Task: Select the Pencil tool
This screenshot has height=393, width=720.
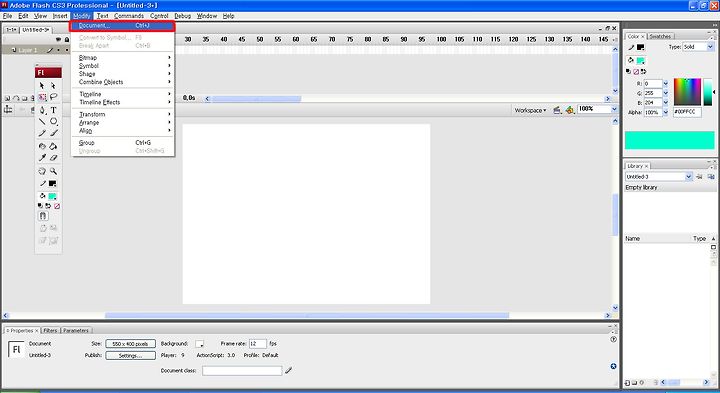Action: coord(42,133)
